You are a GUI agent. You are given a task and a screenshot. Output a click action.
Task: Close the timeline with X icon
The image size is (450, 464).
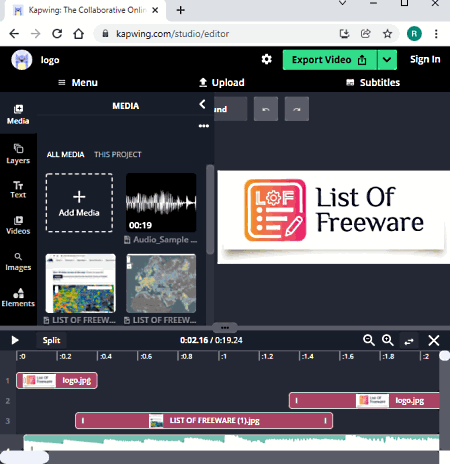(x=434, y=341)
